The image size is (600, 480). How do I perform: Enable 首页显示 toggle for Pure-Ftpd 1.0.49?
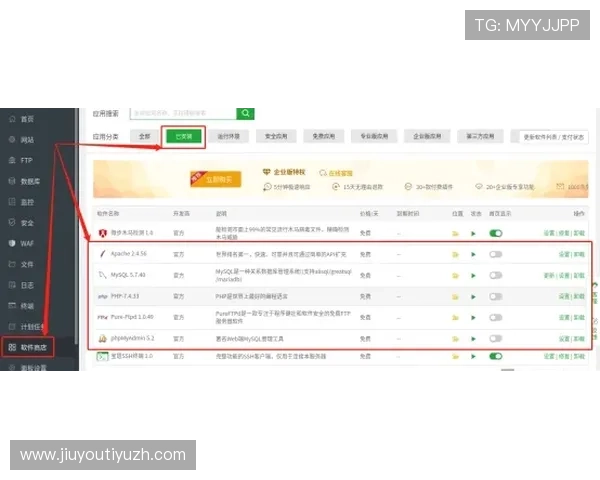[496, 317]
